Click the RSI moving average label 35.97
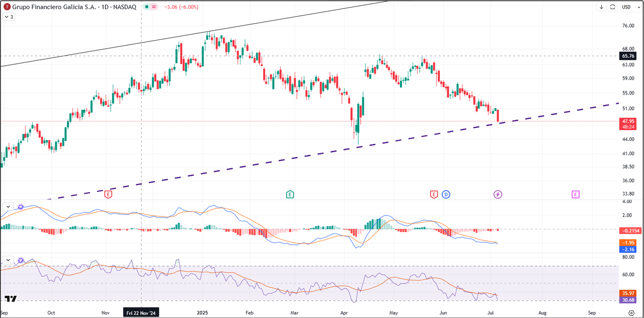 (x=628, y=293)
